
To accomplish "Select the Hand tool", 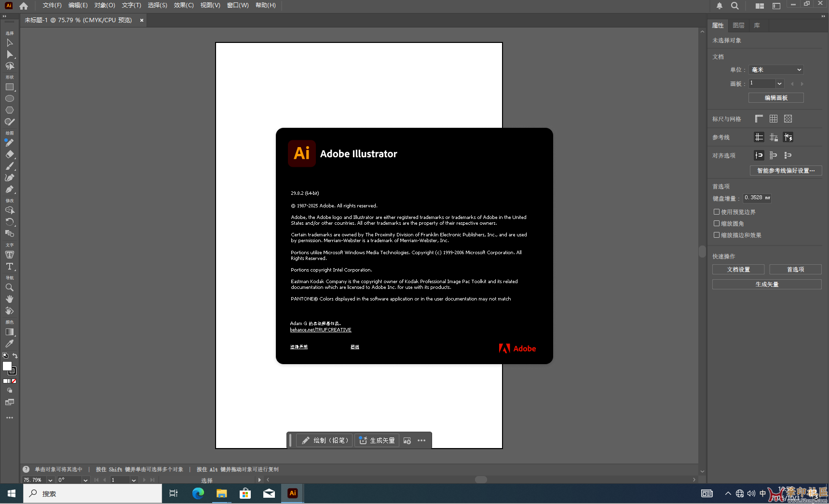I will pos(9,299).
